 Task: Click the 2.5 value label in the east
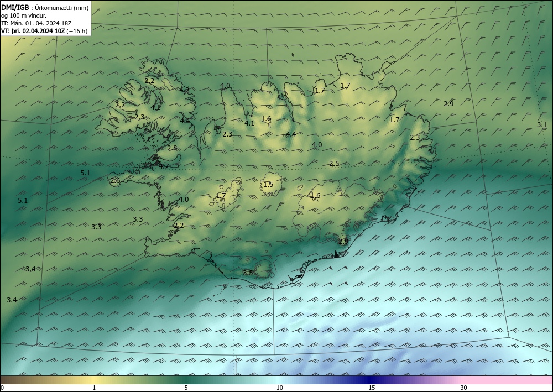(x=334, y=163)
